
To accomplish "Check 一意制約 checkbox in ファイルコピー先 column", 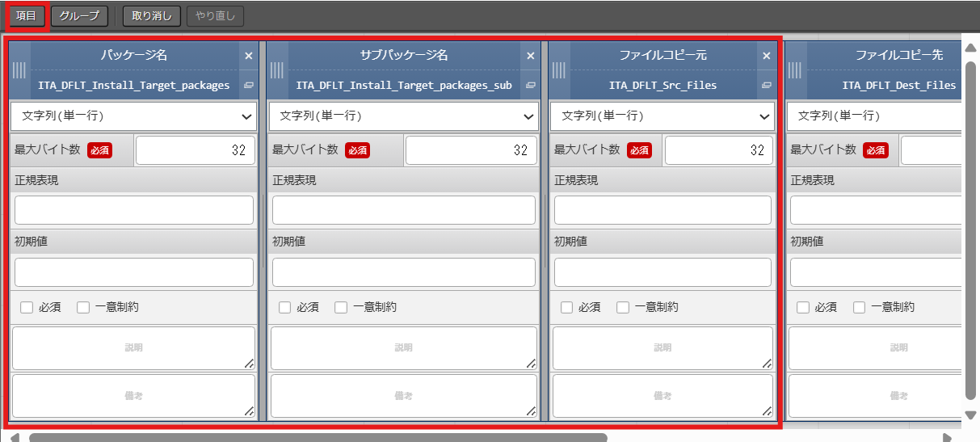I will (x=859, y=307).
